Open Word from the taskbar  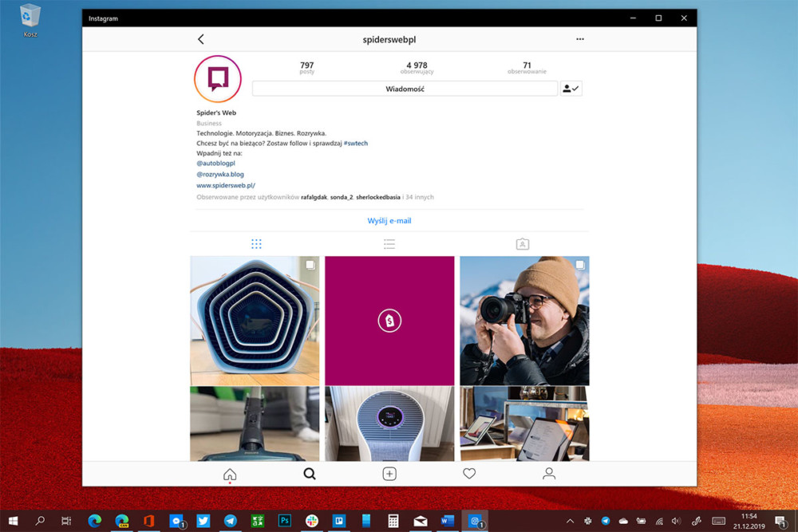pos(448,521)
